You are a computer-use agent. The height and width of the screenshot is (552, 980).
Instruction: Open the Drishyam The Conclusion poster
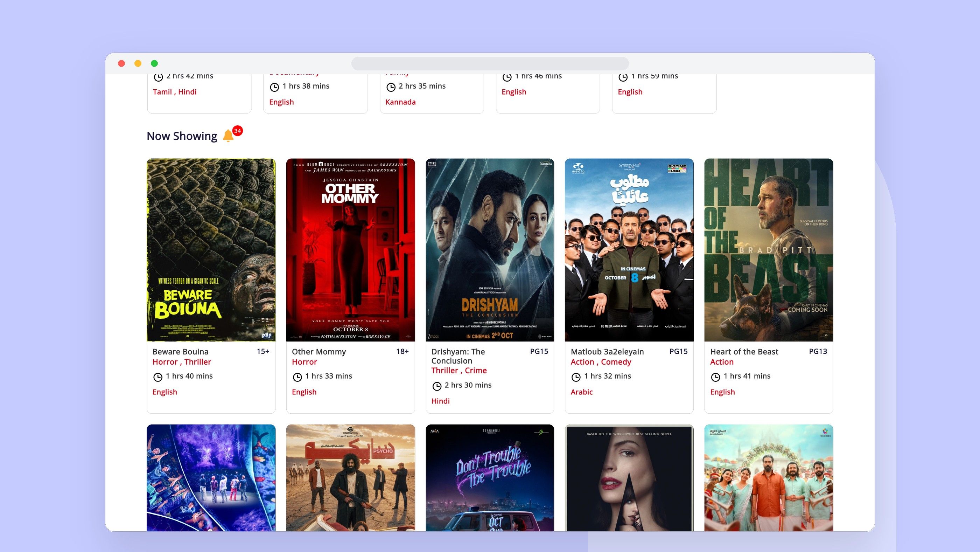click(x=490, y=250)
